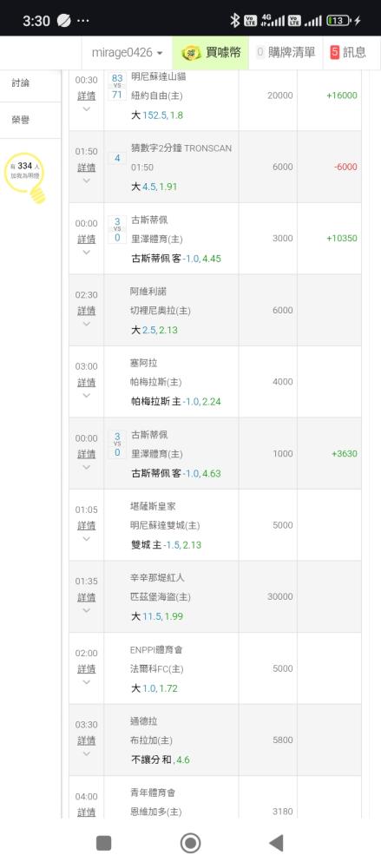Image resolution: width=381 pixels, height=868 pixels.
Task: Tap the lightbulb friend count icon
Action: coord(27,177)
